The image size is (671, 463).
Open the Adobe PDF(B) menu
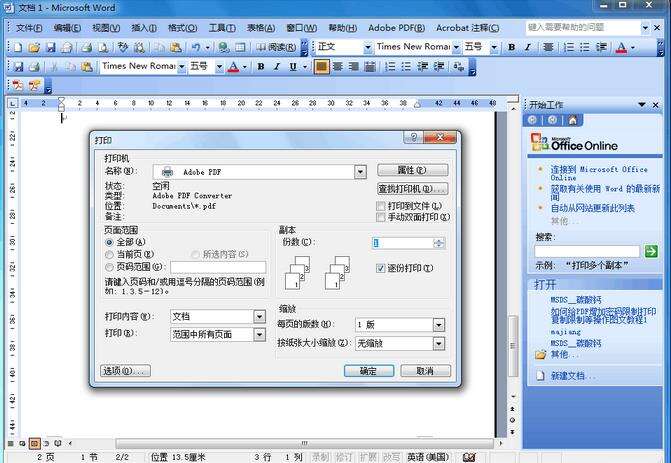tap(396, 28)
